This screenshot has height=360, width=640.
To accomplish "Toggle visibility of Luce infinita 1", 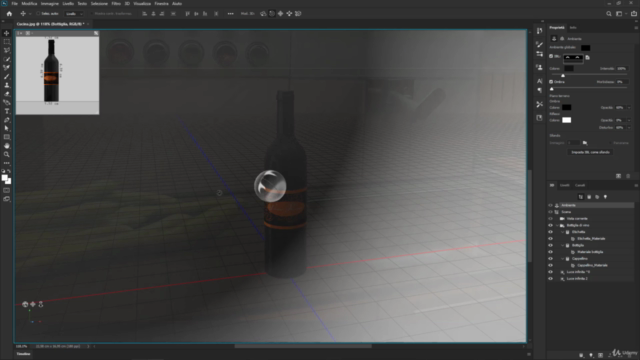I will pos(550,272).
